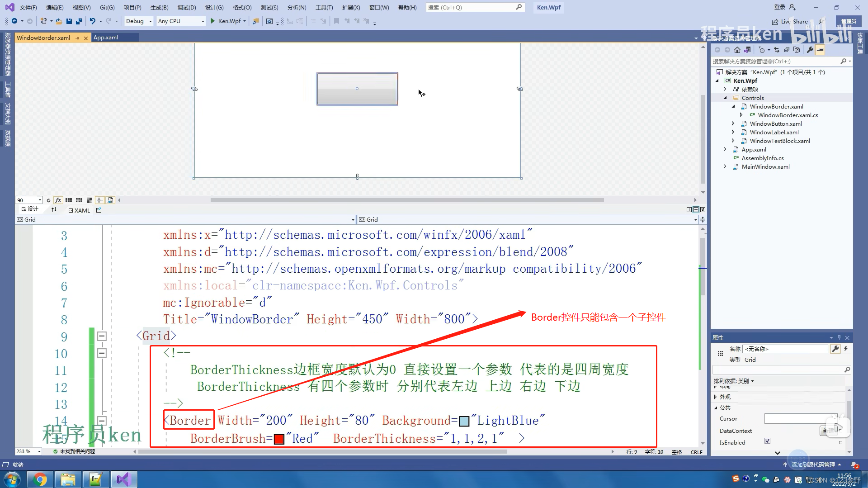This screenshot has height=488, width=868.
Task: Undo the last edit
Action: click(93, 21)
